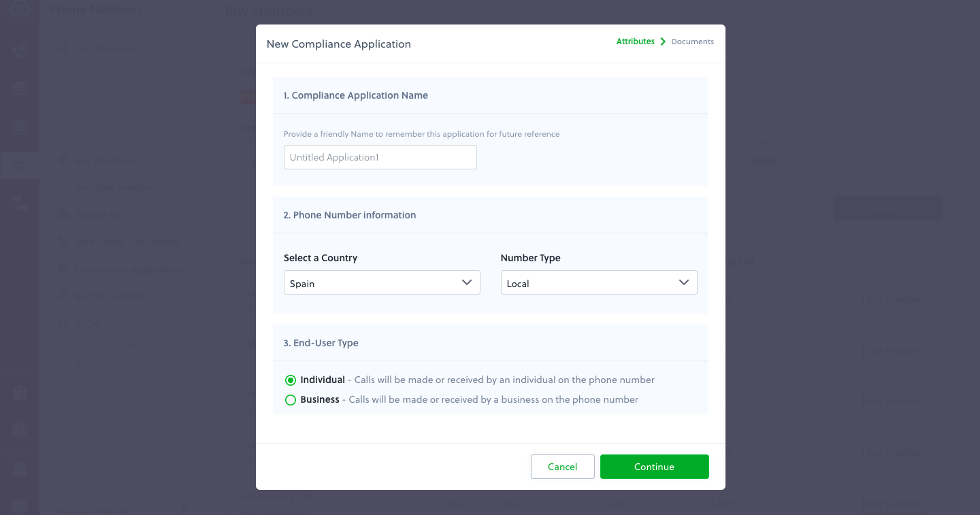Open the Number Type dropdown showing Local
This screenshot has width=980, height=515.
point(599,282)
